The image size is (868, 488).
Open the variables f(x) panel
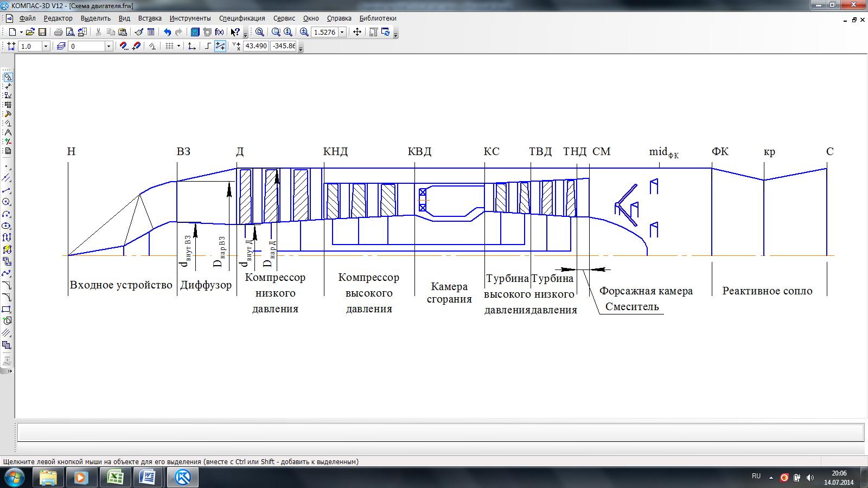(x=219, y=32)
